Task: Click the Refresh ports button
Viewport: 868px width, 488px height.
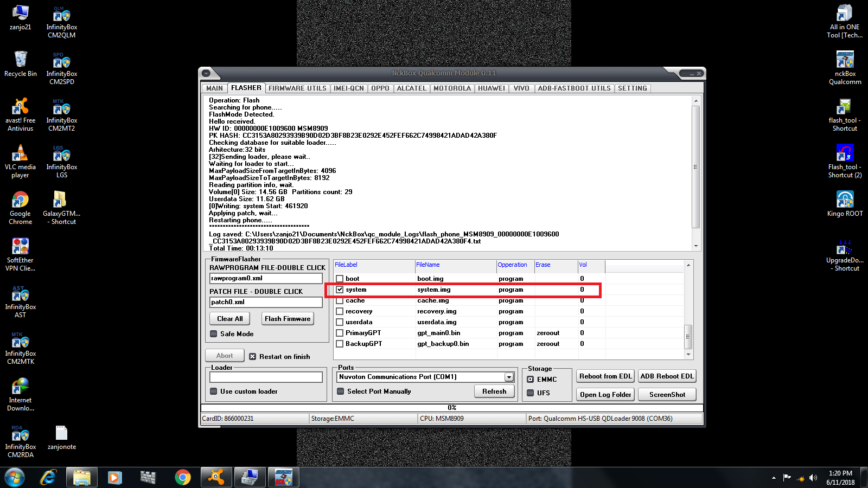Action: [494, 391]
